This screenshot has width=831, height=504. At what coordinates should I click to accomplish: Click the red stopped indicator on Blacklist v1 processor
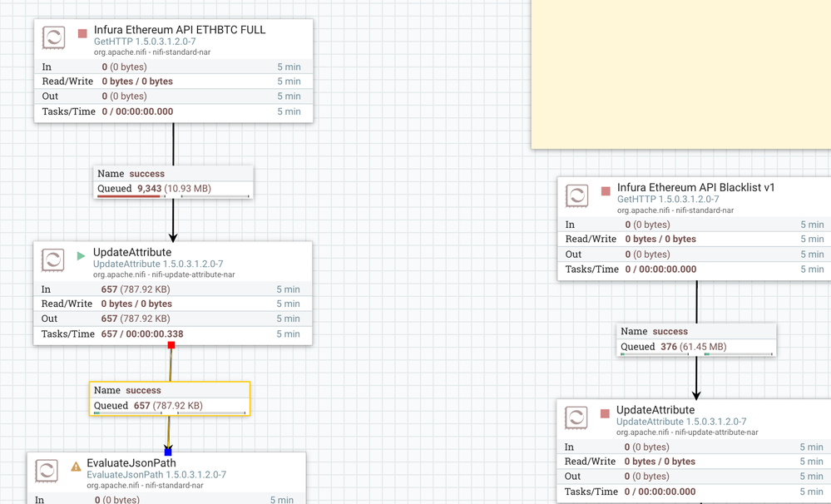[x=606, y=191]
